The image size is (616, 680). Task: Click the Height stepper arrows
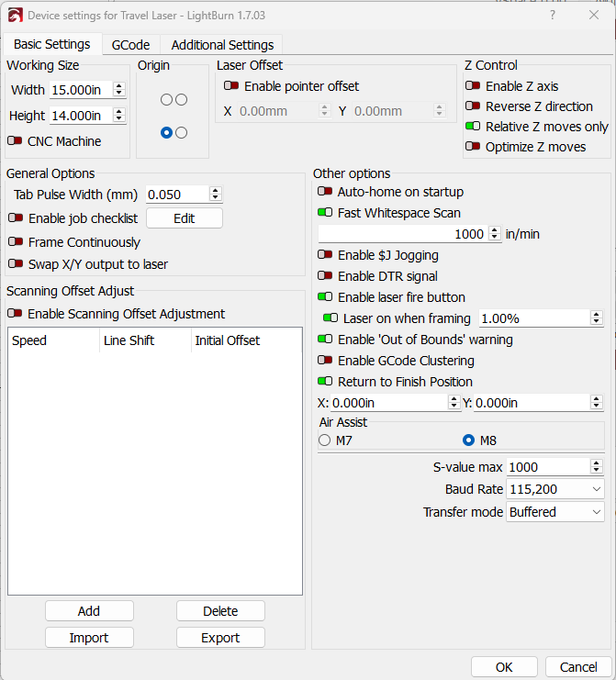tap(118, 115)
